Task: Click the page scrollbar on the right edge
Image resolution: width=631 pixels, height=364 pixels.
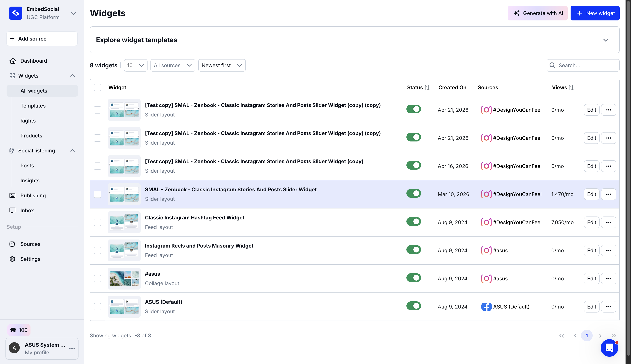Action: point(628,175)
